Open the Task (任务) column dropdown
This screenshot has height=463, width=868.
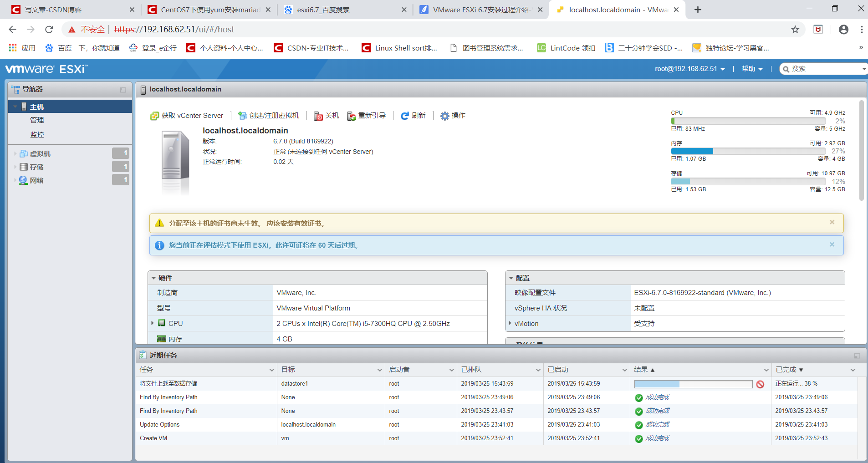tap(271, 370)
